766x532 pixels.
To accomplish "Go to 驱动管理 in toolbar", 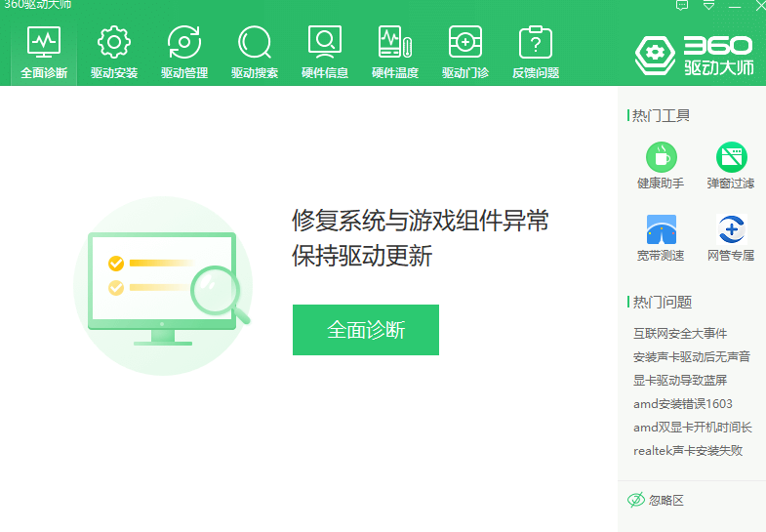I will coord(184,44).
